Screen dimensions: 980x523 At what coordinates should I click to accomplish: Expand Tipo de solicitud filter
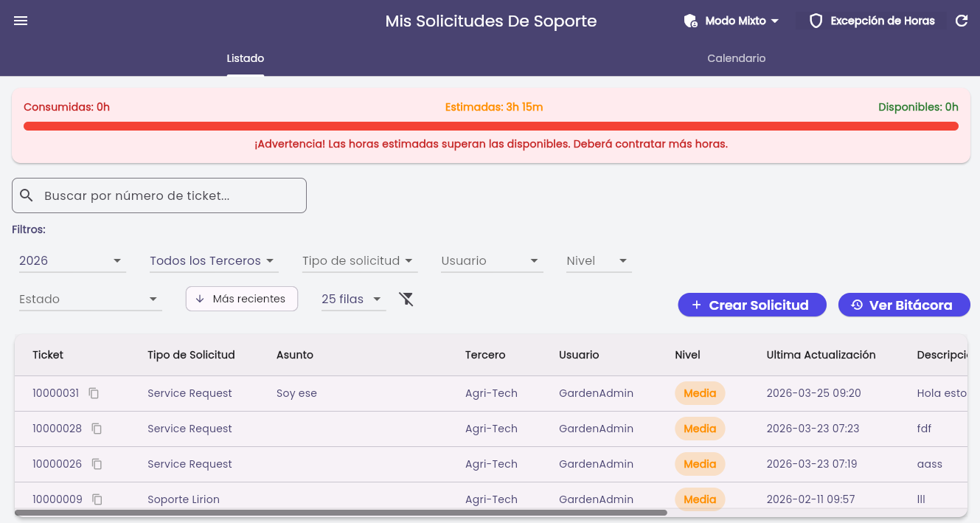pyautogui.click(x=359, y=261)
